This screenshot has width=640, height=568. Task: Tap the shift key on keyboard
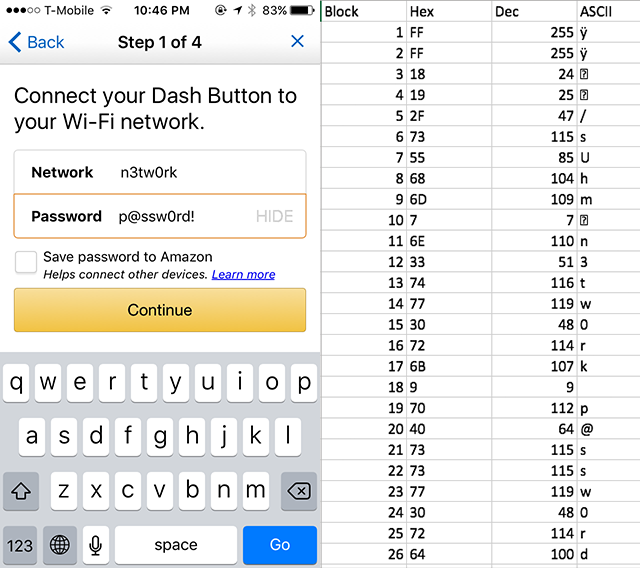21,491
